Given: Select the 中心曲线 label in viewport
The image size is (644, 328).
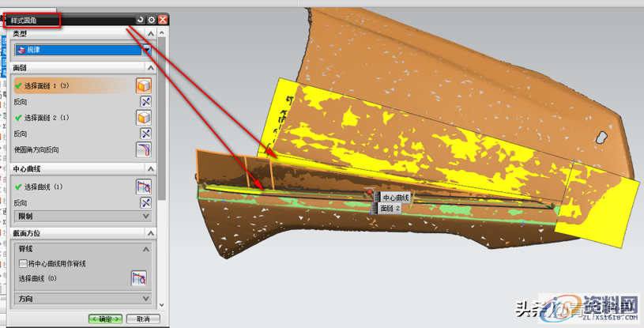Looking at the screenshot, I should tap(395, 197).
